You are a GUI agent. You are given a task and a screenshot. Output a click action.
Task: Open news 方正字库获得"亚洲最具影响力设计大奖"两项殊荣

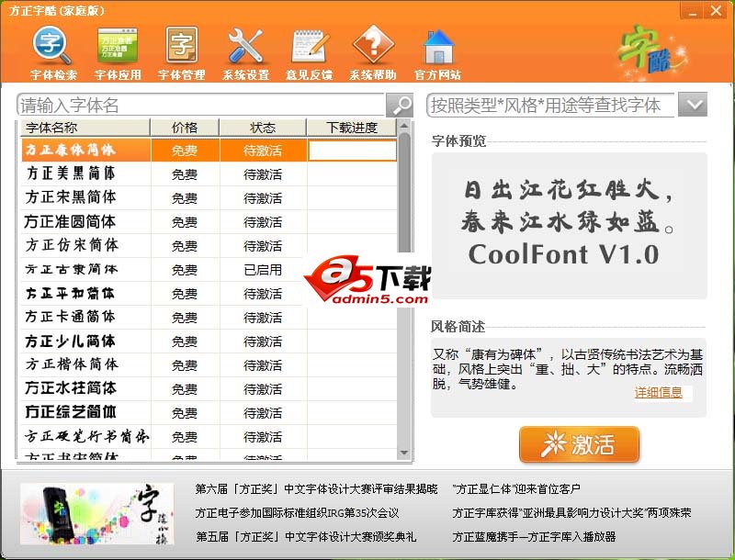coord(571,512)
